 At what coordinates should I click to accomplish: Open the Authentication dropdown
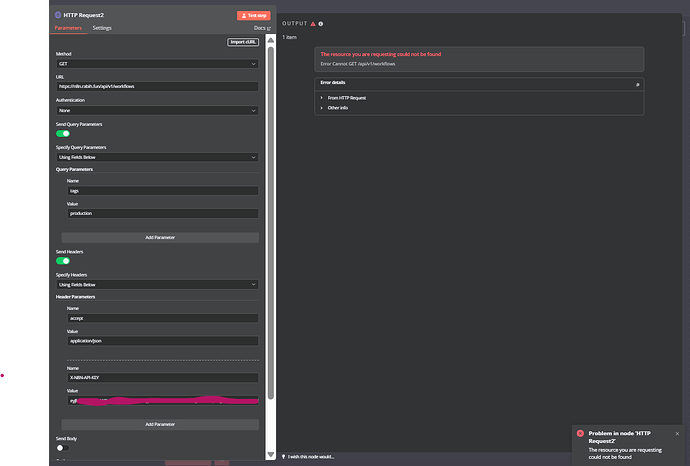157,110
